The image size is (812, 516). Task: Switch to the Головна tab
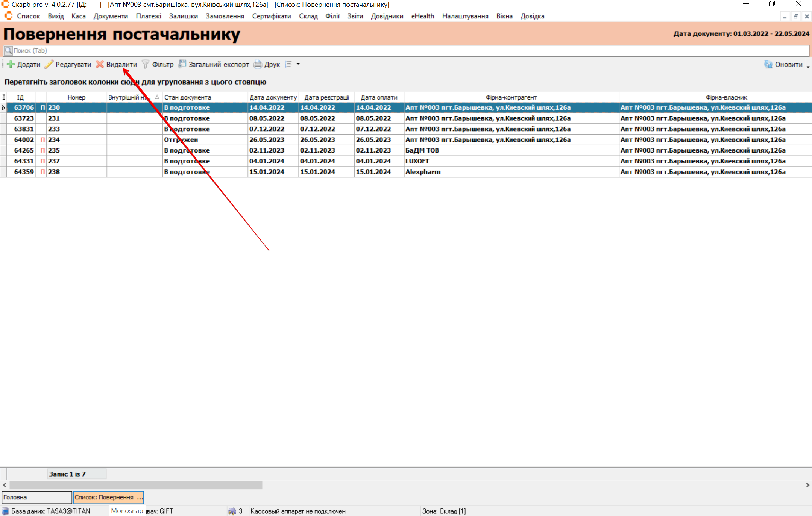[36, 497]
